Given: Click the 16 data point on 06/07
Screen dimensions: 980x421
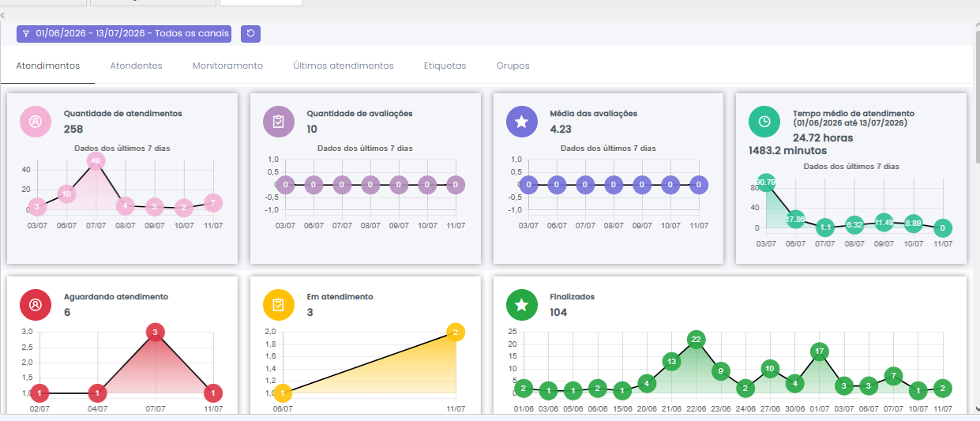Looking at the screenshot, I should (x=66, y=194).
